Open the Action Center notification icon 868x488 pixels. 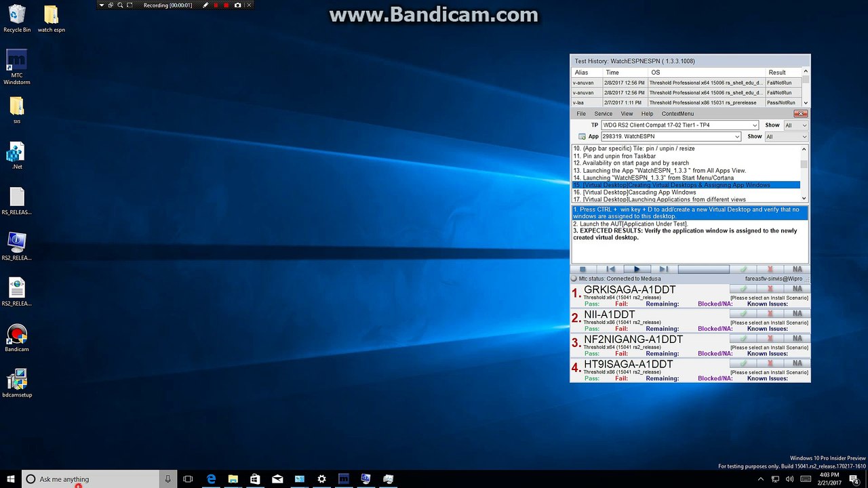854,479
